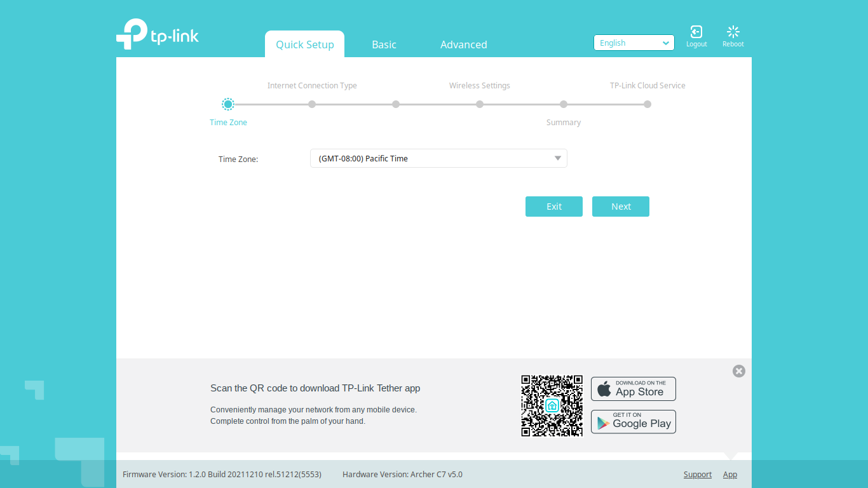Select the Wireless Settings step dot
The image size is (868, 488).
click(x=480, y=104)
